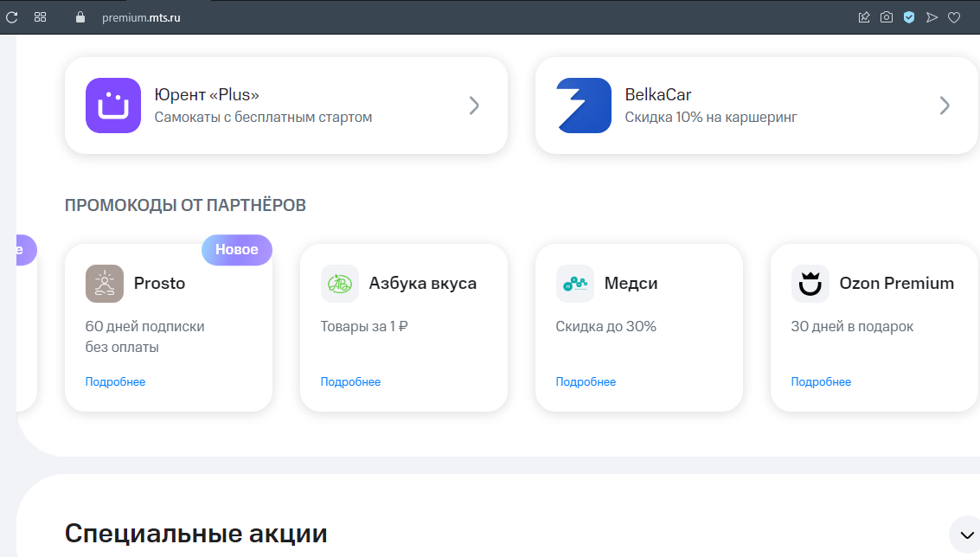This screenshot has width=980, height=557.
Task: Select the BelkaCar title text
Action: pyautogui.click(x=658, y=94)
